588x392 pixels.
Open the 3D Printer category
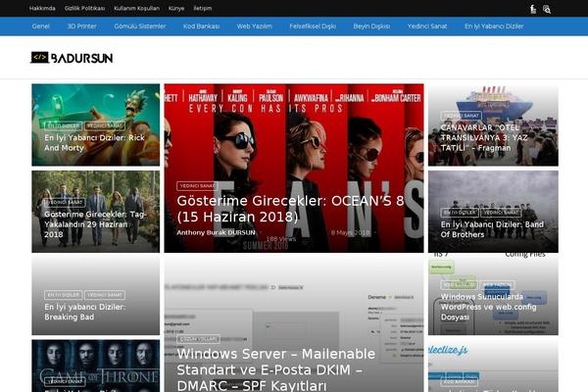[81, 26]
